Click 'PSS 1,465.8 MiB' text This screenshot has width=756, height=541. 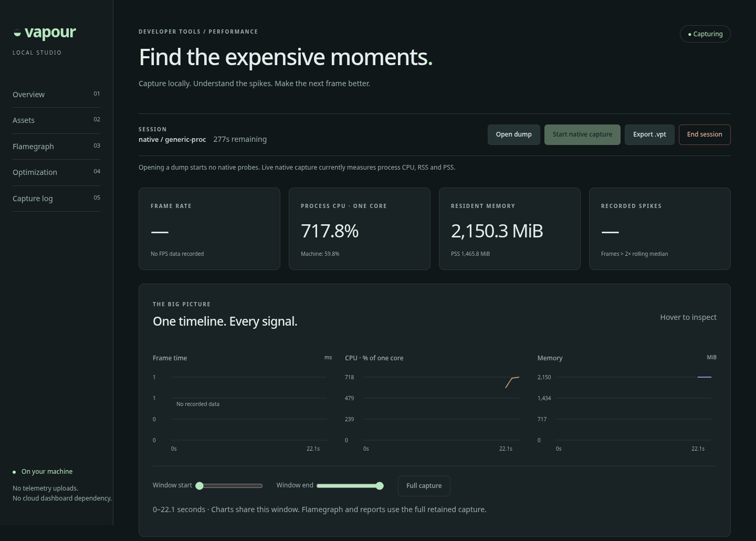coord(470,254)
